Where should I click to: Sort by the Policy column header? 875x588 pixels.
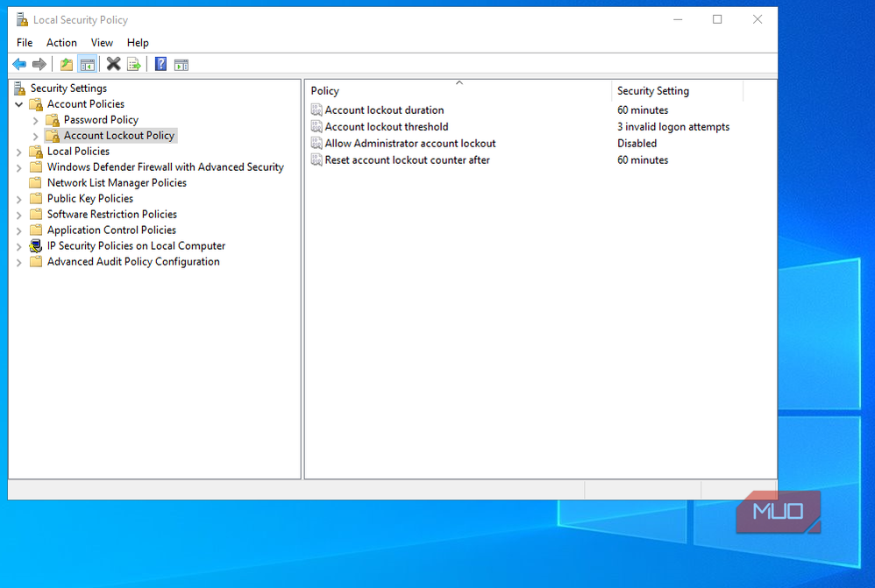tap(459, 91)
